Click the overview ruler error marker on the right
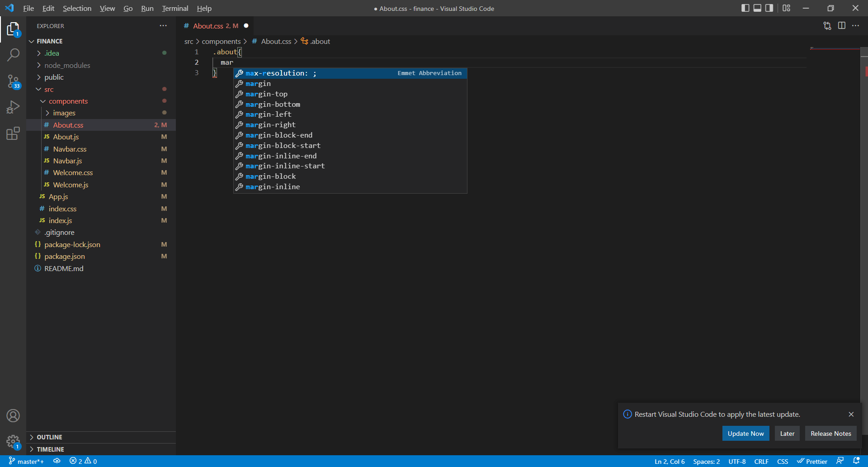The height and width of the screenshot is (467, 868). 865,71
